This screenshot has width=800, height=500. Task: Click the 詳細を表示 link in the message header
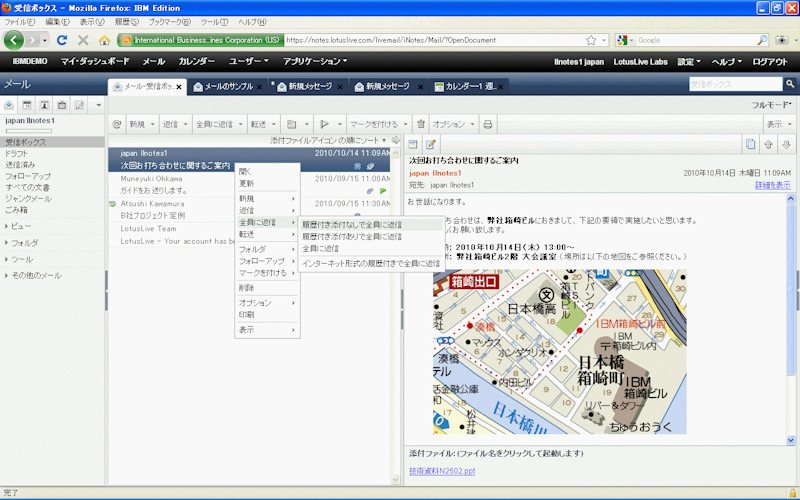pyautogui.click(x=772, y=185)
